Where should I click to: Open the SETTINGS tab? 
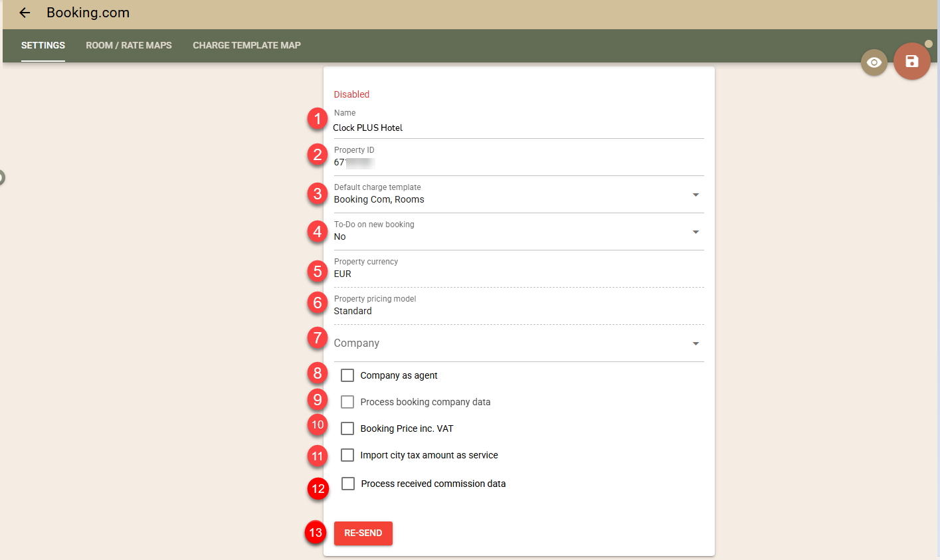click(43, 45)
